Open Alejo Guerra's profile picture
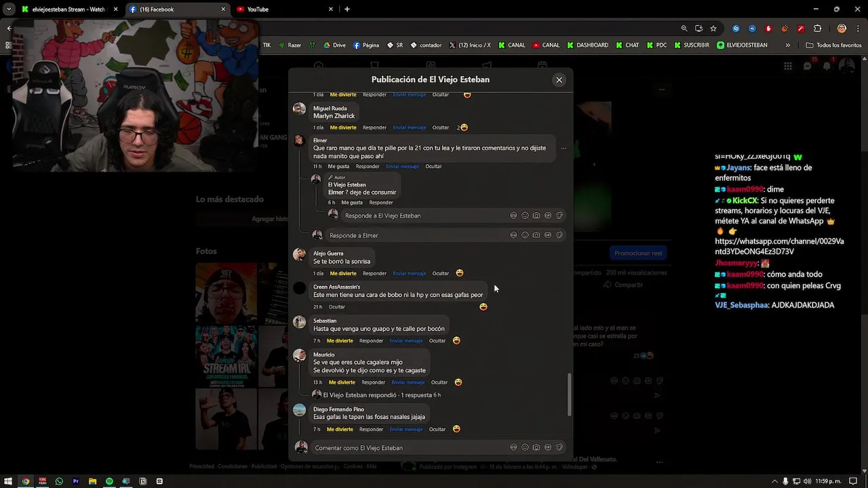 (299, 255)
